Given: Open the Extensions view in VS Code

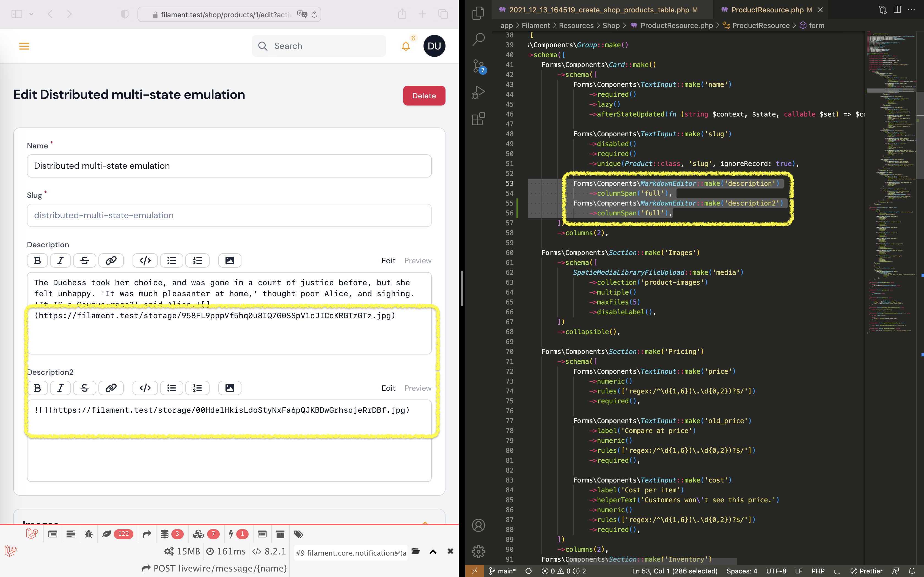Looking at the screenshot, I should pos(478,118).
